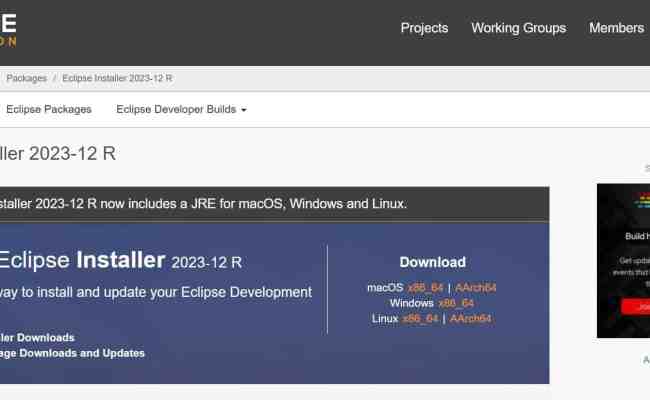The image size is (650, 400).
Task: Open the Members header menu
Action: 616,28
